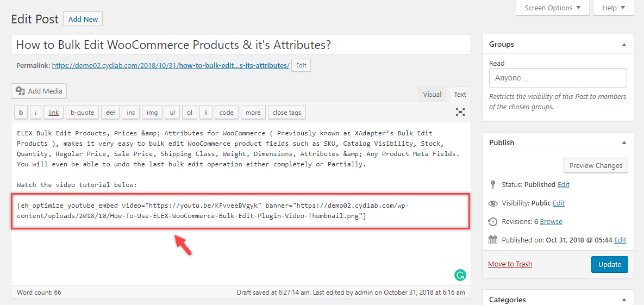
Task: Click the status key icon in Publish
Action: (493, 184)
